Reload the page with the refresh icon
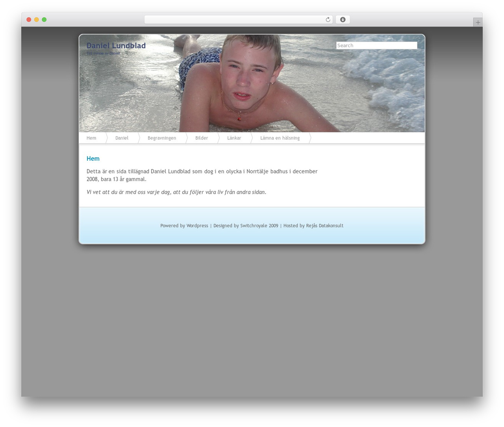This screenshot has width=504, height=427. click(x=328, y=20)
